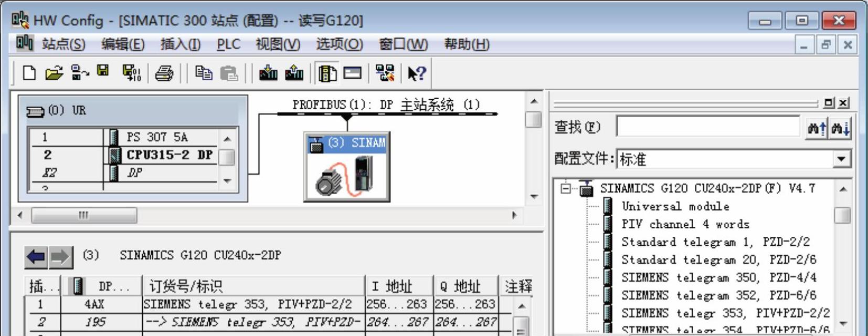Click station view vertical scroll up arrow

pyautogui.click(x=534, y=101)
